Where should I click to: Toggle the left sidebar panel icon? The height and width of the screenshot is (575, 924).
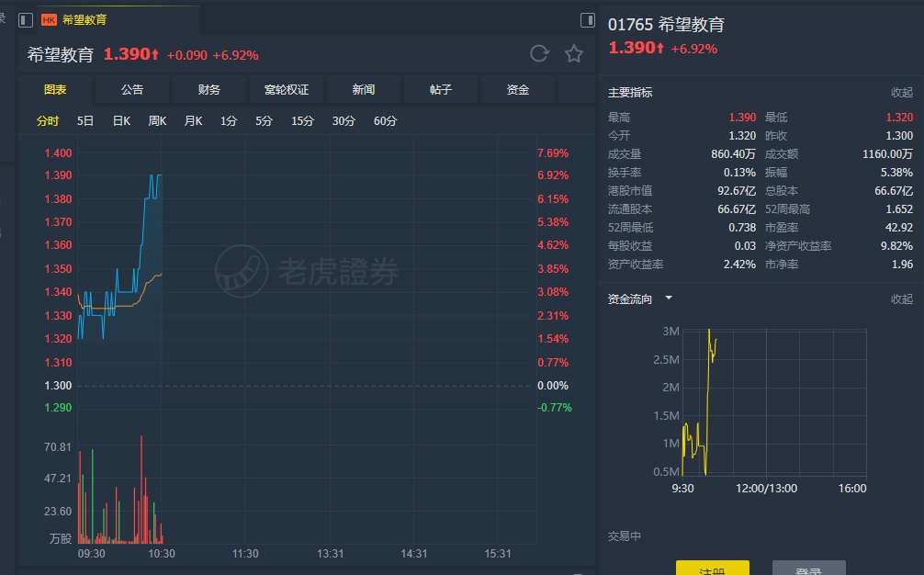click(x=26, y=20)
